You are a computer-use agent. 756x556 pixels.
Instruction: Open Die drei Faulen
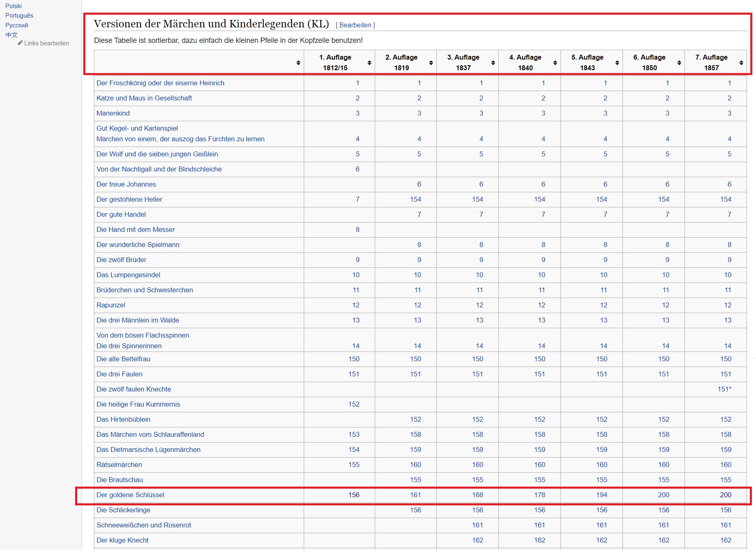coord(120,374)
